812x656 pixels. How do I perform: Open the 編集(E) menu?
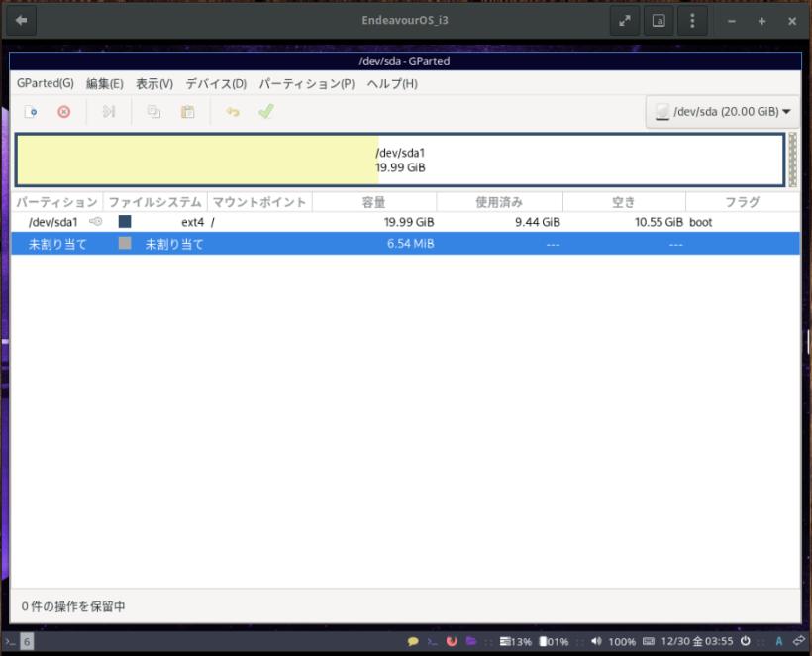pyautogui.click(x=105, y=83)
